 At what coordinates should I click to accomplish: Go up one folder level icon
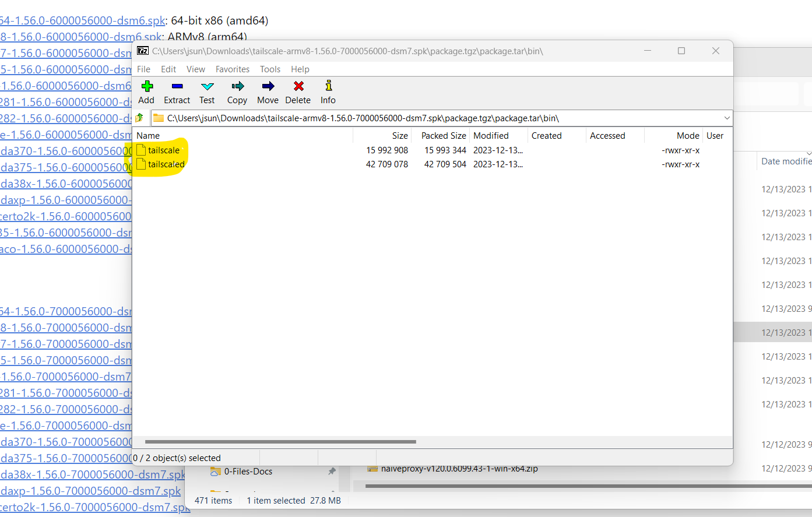click(140, 118)
